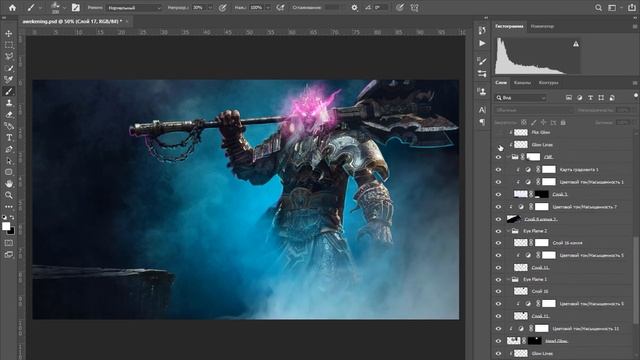Open smoothing options gear icon
The image size is (640, 360).
(354, 7)
